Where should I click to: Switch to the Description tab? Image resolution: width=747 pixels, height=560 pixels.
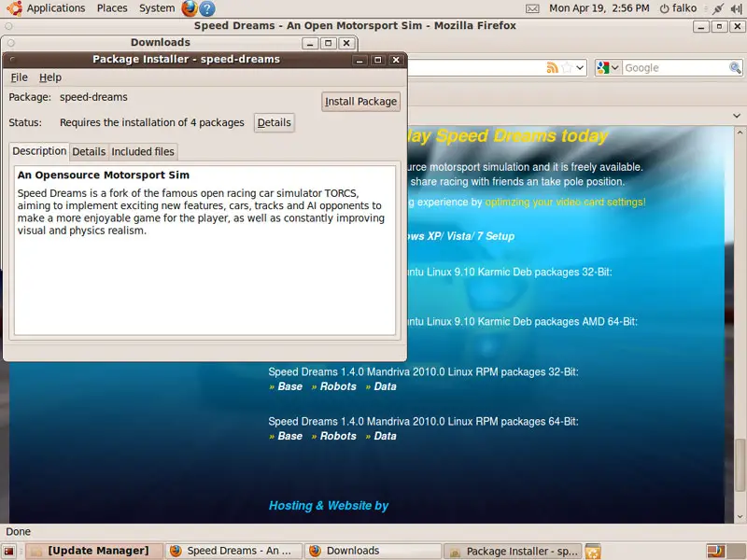(39, 151)
